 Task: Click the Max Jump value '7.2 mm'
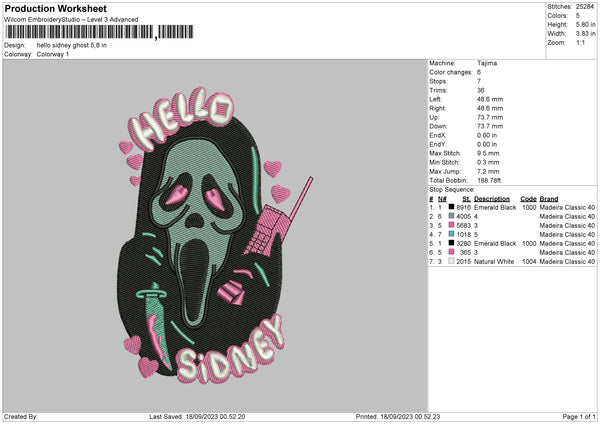[488, 171]
